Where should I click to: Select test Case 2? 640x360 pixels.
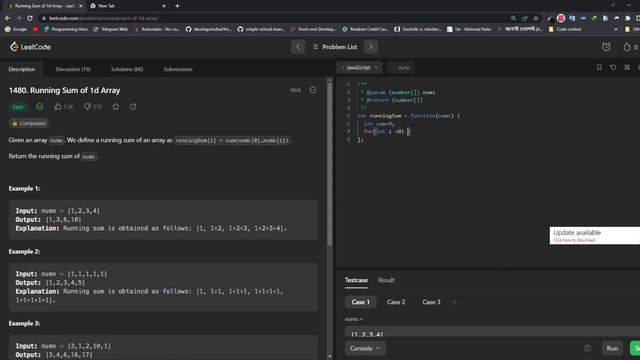tap(396, 302)
